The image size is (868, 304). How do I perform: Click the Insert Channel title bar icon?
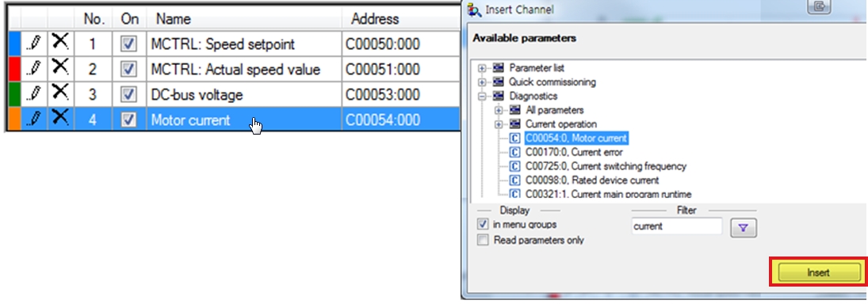tap(474, 9)
